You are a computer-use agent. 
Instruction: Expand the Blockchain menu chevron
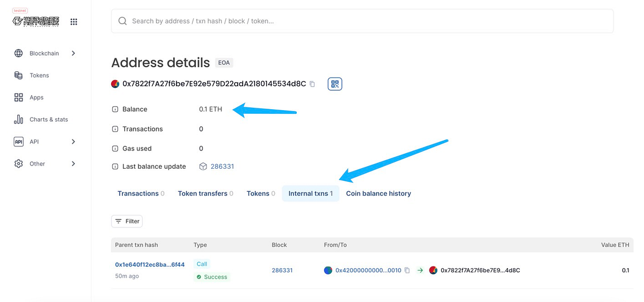73,53
